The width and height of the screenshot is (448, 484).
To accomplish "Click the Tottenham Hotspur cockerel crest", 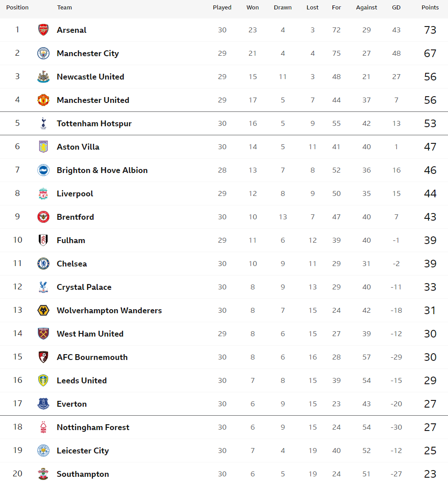I will tap(43, 124).
